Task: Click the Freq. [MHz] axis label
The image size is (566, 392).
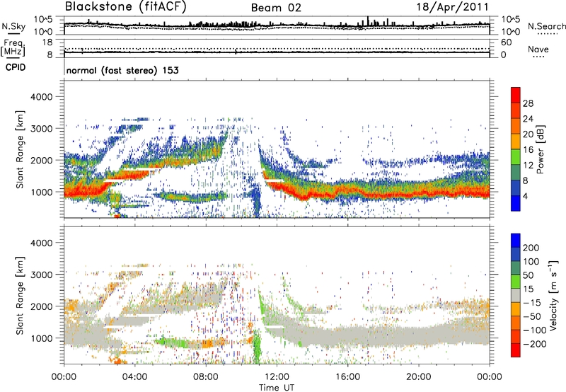Action: coord(13,47)
